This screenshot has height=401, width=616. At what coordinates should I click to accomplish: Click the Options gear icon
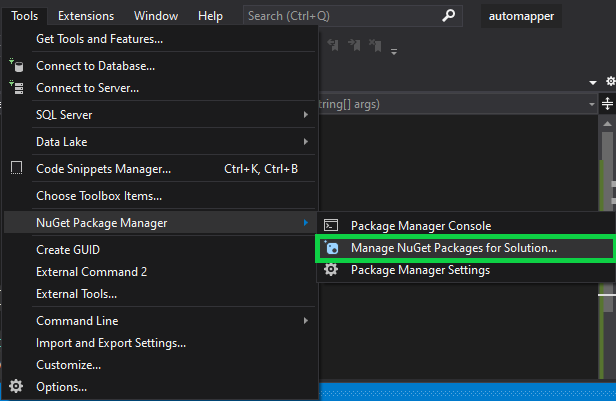(x=16, y=386)
